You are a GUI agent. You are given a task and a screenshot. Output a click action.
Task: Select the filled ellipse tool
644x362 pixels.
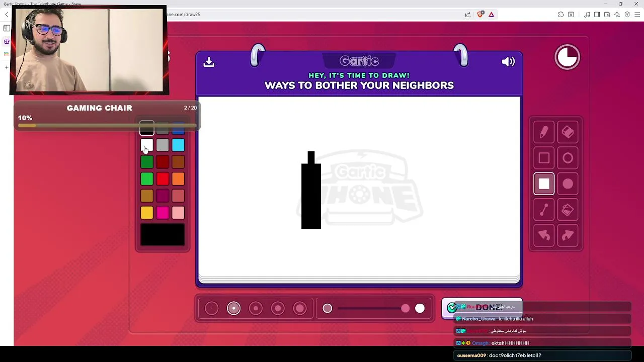tap(568, 184)
